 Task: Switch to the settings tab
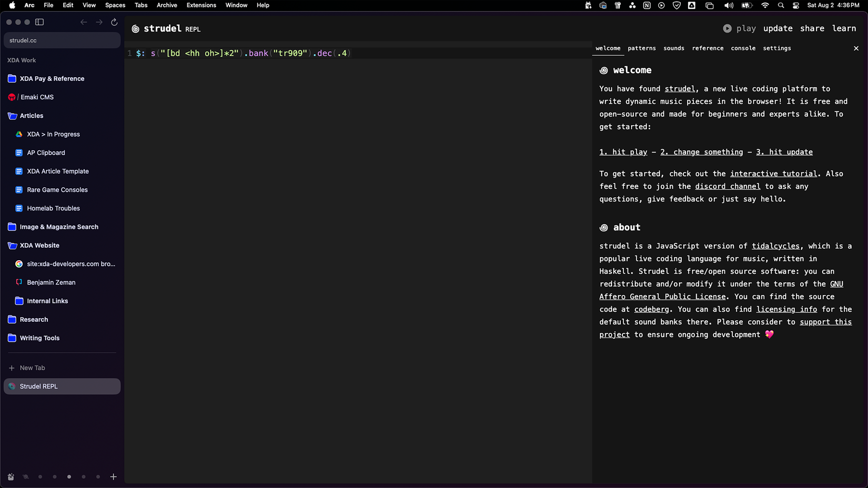point(777,48)
